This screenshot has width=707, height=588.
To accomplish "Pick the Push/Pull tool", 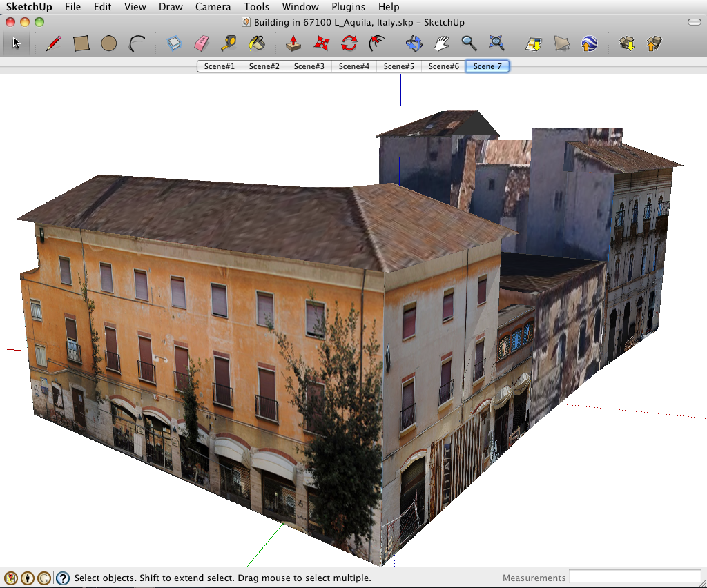I will tap(293, 43).
